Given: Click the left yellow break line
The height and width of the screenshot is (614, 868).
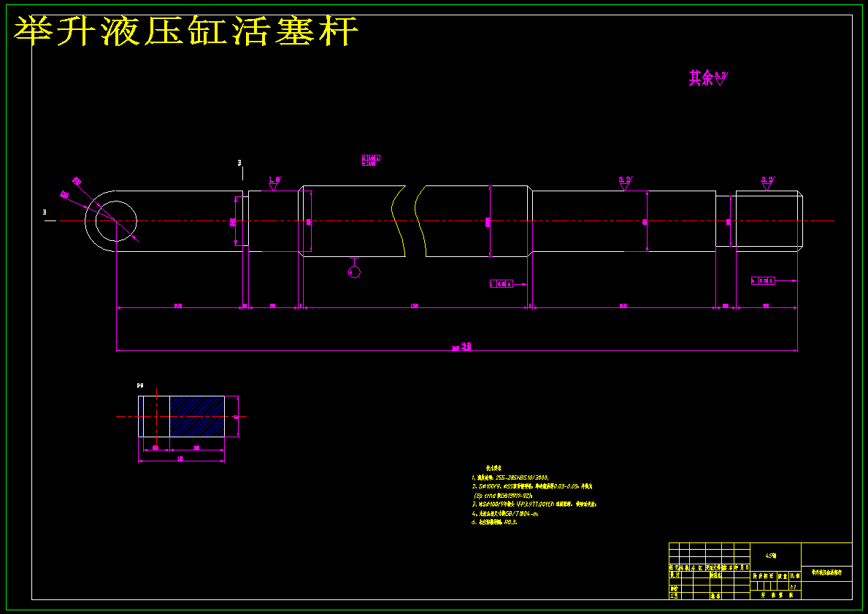Looking at the screenshot, I should point(399,221).
